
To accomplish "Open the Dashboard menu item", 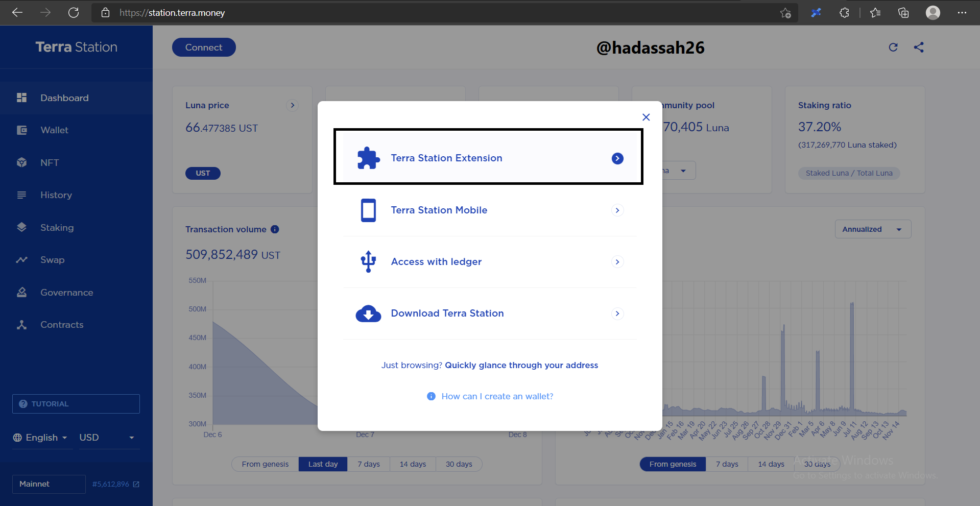I will coord(77,98).
